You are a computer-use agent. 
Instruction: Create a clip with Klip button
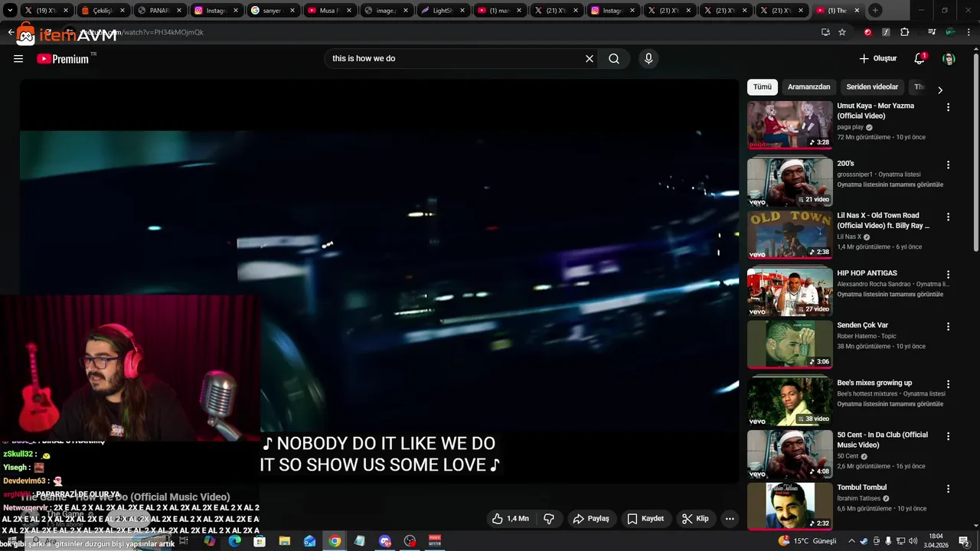(x=695, y=519)
